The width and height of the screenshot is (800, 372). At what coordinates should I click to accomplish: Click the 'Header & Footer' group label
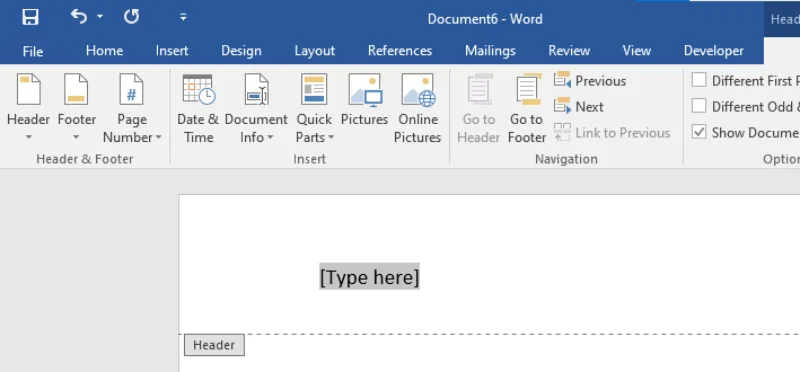click(x=85, y=159)
